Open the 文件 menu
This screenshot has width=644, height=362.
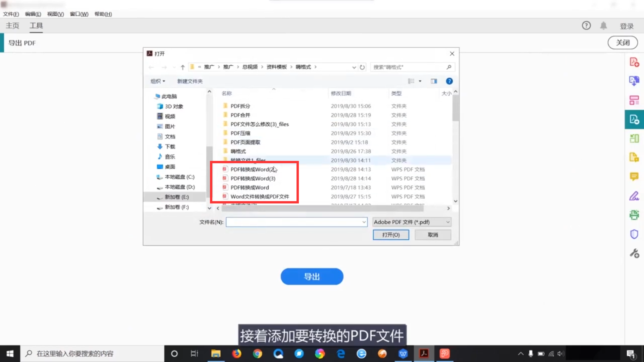pyautogui.click(x=10, y=14)
